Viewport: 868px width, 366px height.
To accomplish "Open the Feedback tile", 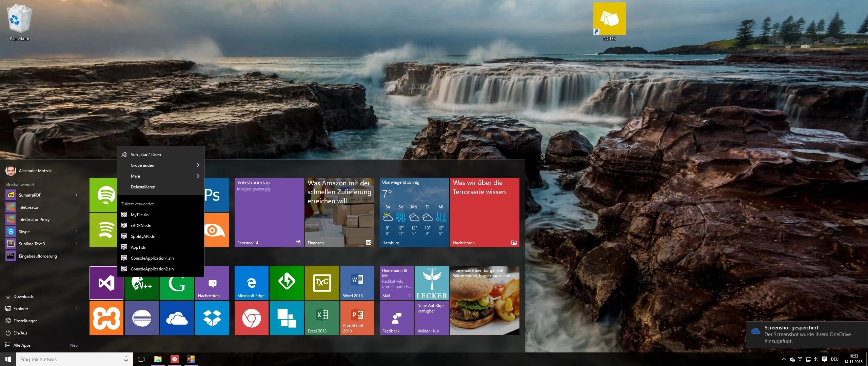I will [396, 318].
